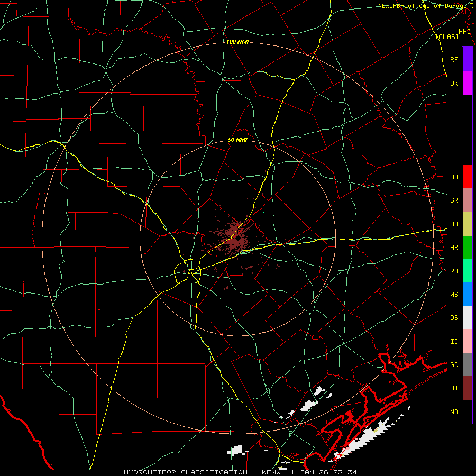Image resolution: width=476 pixels, height=476 pixels.
Task: Click the 100 NMI range ring label
Action: 237,42
